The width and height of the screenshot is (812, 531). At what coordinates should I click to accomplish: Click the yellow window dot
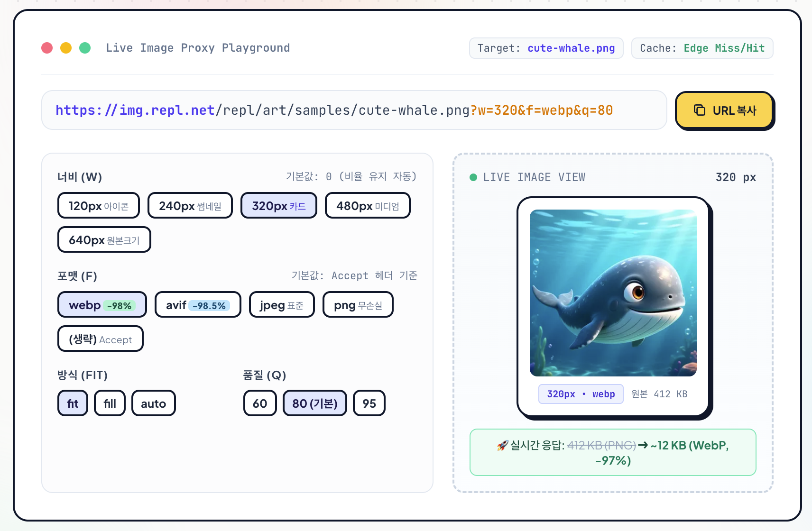tap(66, 48)
